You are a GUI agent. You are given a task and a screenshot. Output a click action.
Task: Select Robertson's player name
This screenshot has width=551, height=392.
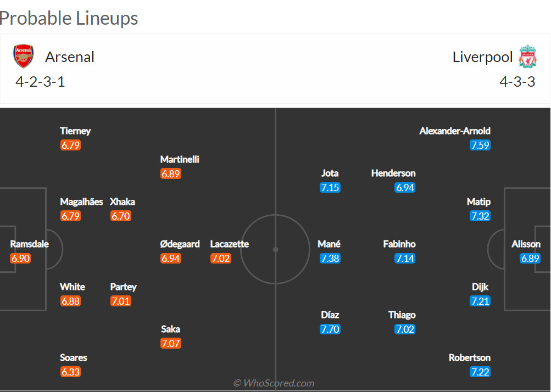click(x=470, y=358)
